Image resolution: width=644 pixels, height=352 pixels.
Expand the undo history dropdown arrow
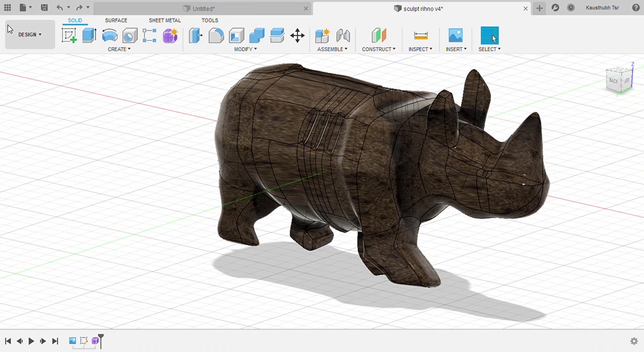tap(68, 7)
